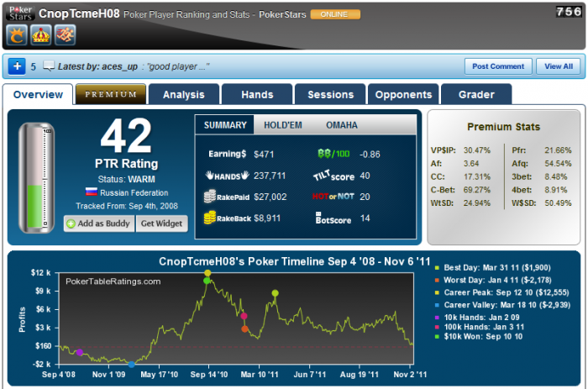Image resolution: width=588 pixels, height=389 pixels.
Task: Click the 756 counter in header
Action: [x=569, y=12]
